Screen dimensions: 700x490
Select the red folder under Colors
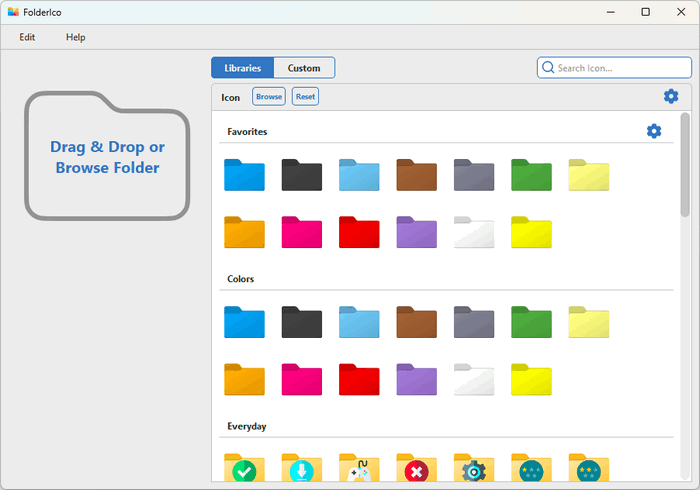(x=359, y=380)
